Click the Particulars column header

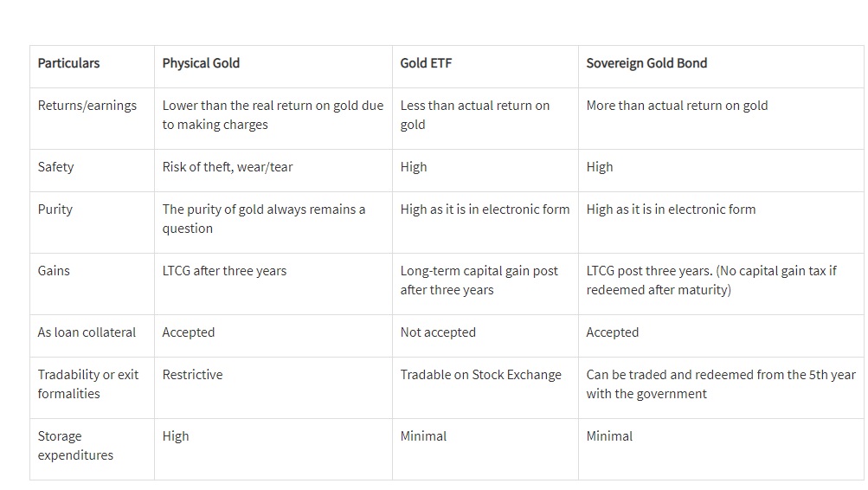68,63
